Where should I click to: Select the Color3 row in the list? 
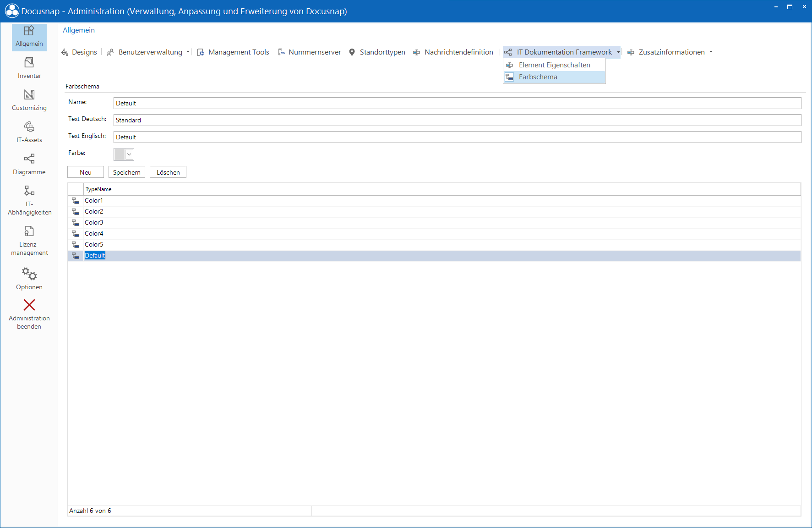[x=434, y=223]
